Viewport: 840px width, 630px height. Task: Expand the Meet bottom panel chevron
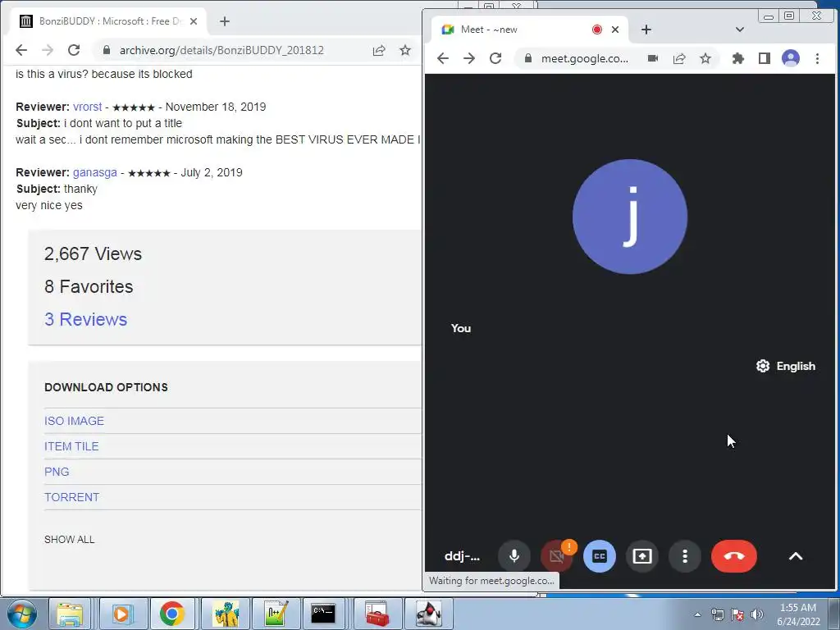[796, 556]
